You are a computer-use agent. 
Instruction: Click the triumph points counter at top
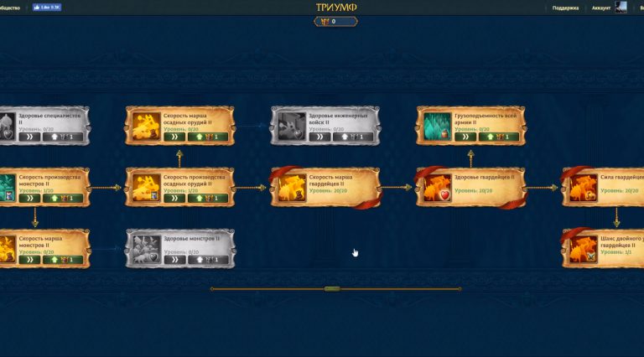pyautogui.click(x=335, y=21)
